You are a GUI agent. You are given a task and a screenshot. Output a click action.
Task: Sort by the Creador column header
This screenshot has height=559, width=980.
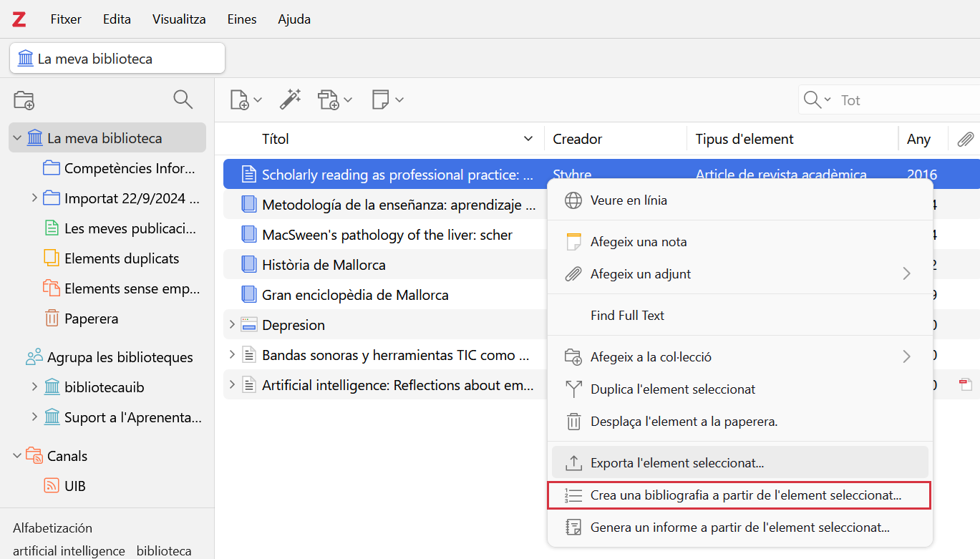click(x=616, y=139)
